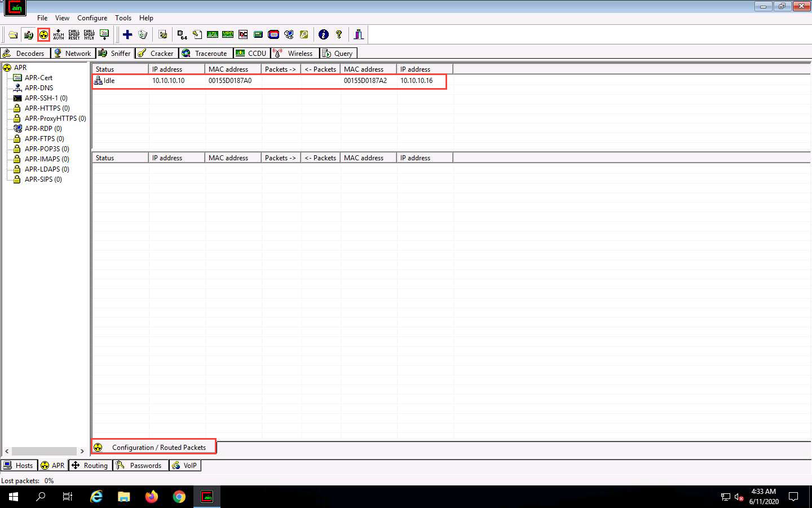Click the Configuration / Routed Packets tab
The height and width of the screenshot is (508, 812).
point(154,447)
